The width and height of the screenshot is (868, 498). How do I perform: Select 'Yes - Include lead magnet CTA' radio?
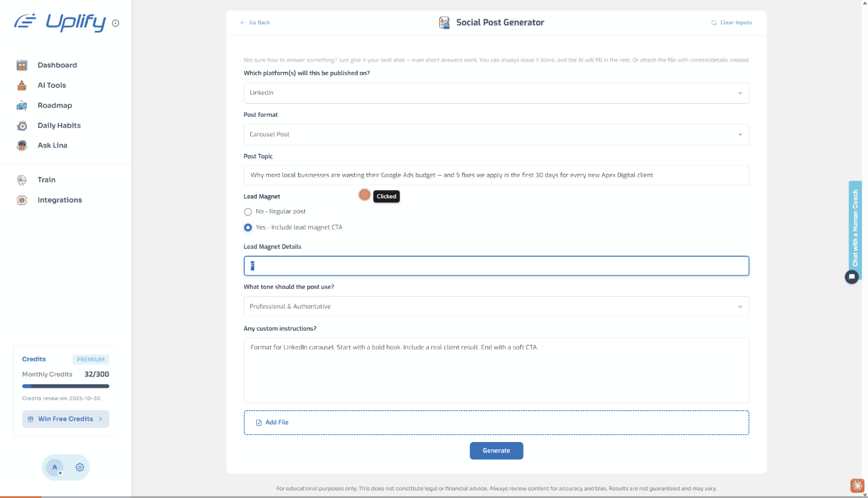point(248,228)
